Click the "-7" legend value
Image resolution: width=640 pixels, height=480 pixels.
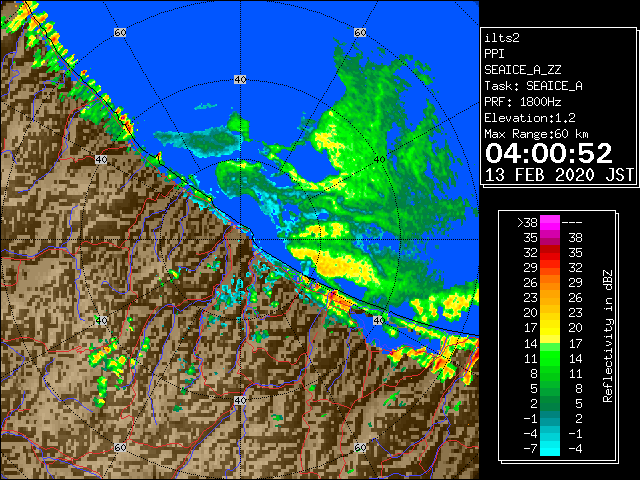(530, 449)
